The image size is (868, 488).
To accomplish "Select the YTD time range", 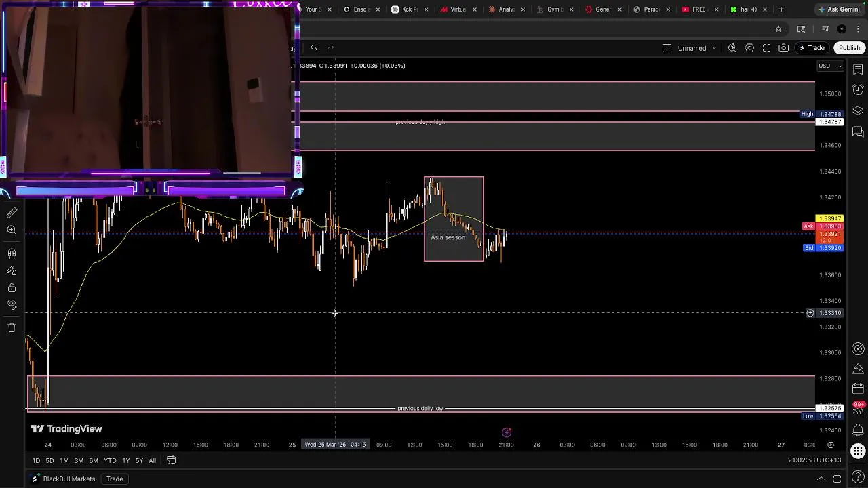I will tap(110, 460).
